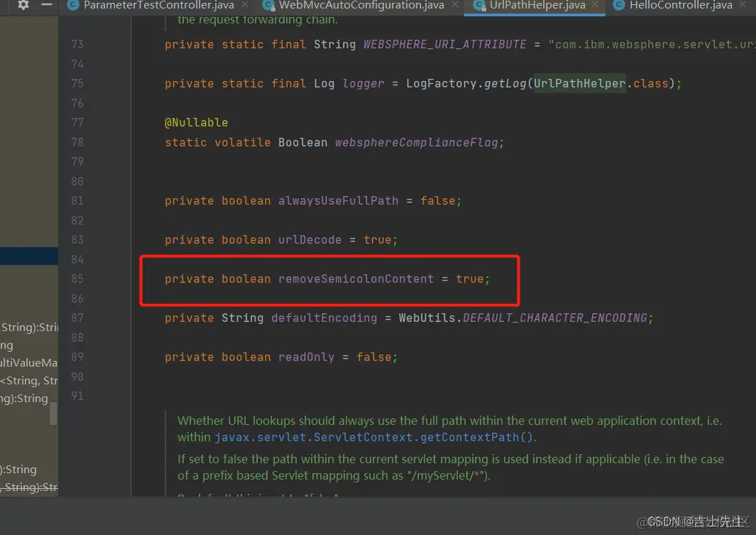This screenshot has width=756, height=535.
Task: Click the UrlPathHelper.java file icon
Action: 479,5
